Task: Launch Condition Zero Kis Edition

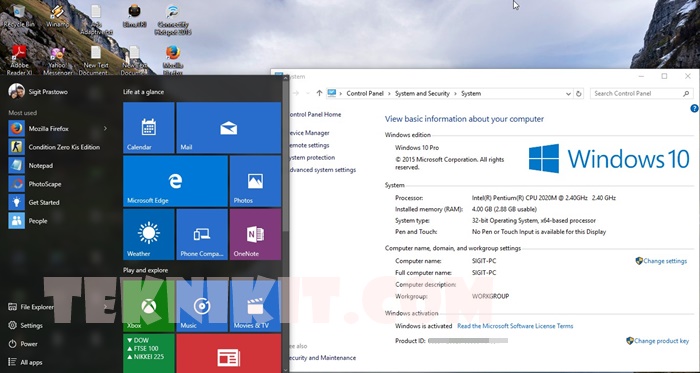Action: [58, 147]
